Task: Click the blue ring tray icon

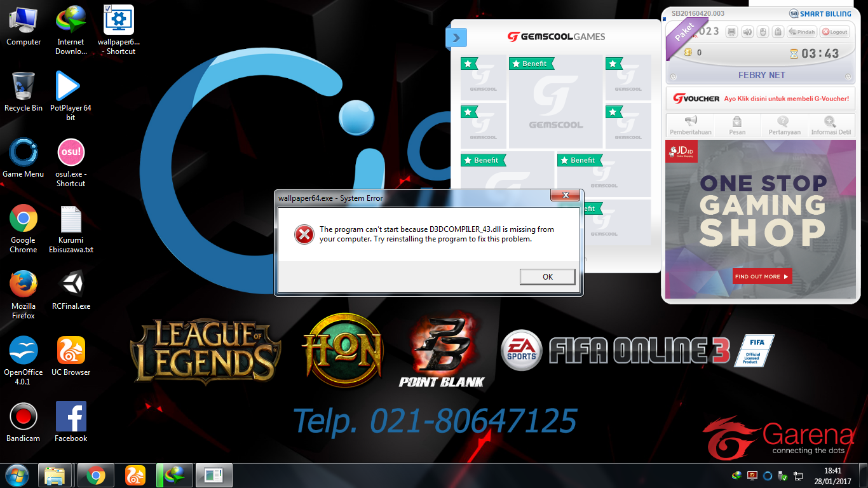Action: 768,475
